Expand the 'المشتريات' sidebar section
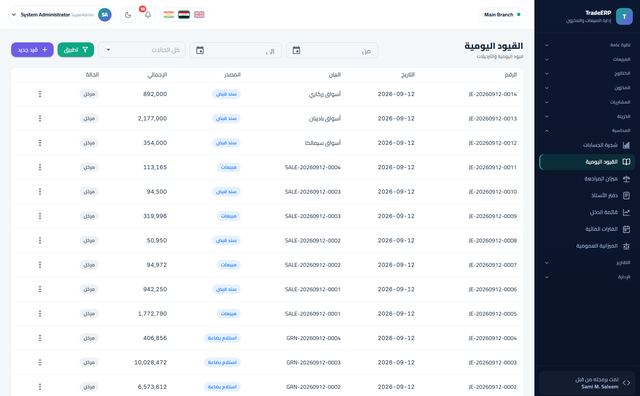This screenshot has width=640, height=396. (587, 102)
